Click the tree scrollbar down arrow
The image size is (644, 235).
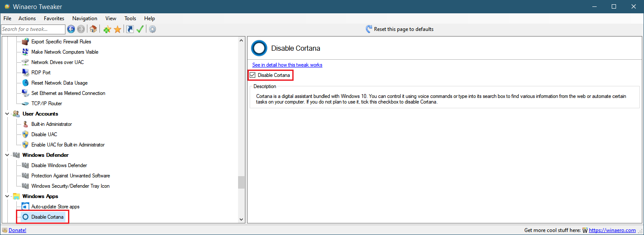click(x=241, y=219)
